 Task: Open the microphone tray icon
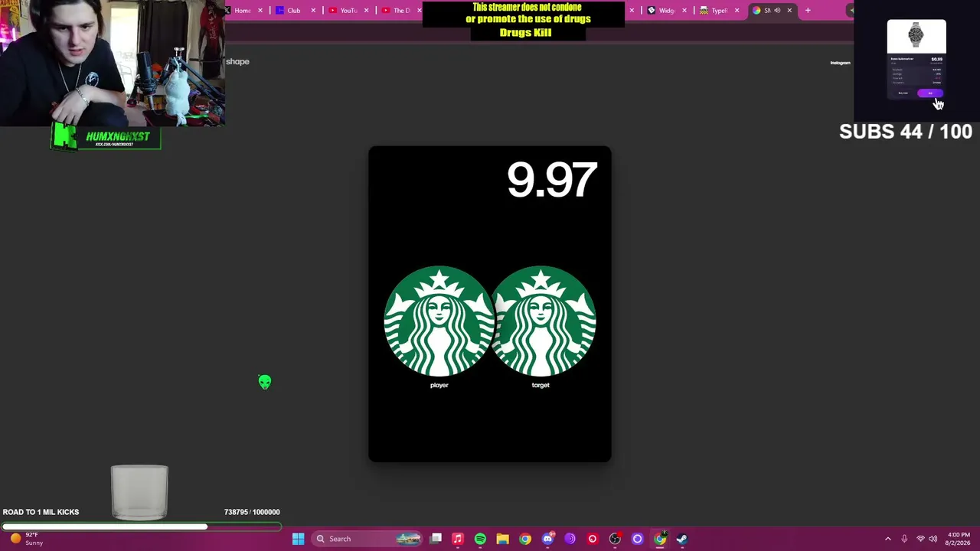click(904, 539)
